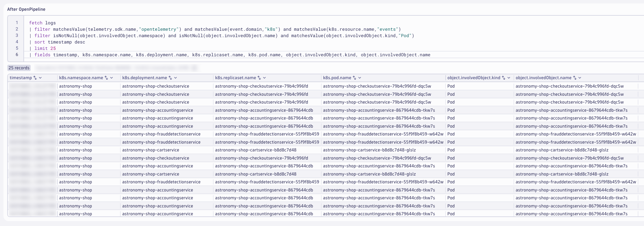Click the k8s.pod.name header label

(337, 78)
